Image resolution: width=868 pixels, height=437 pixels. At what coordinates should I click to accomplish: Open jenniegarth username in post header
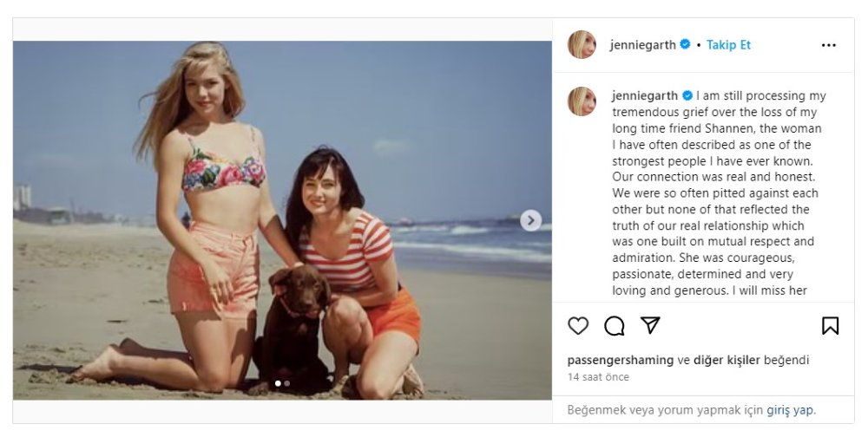[x=643, y=45]
